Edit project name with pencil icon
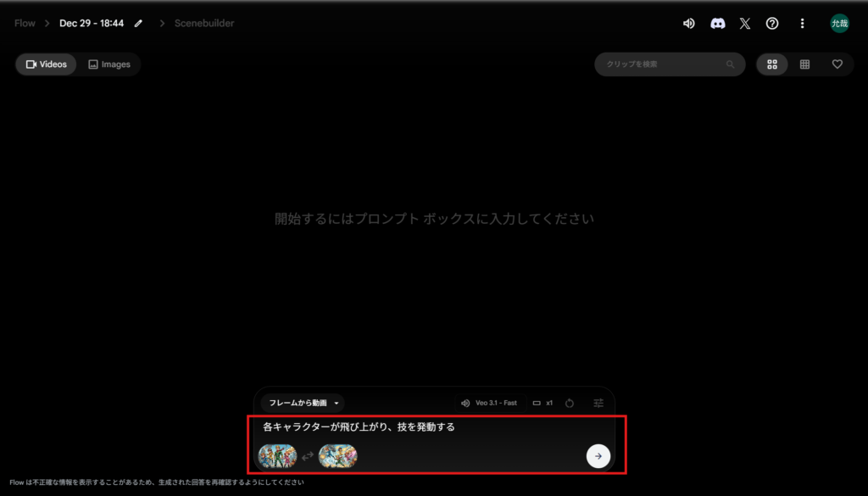868x496 pixels. (x=138, y=24)
